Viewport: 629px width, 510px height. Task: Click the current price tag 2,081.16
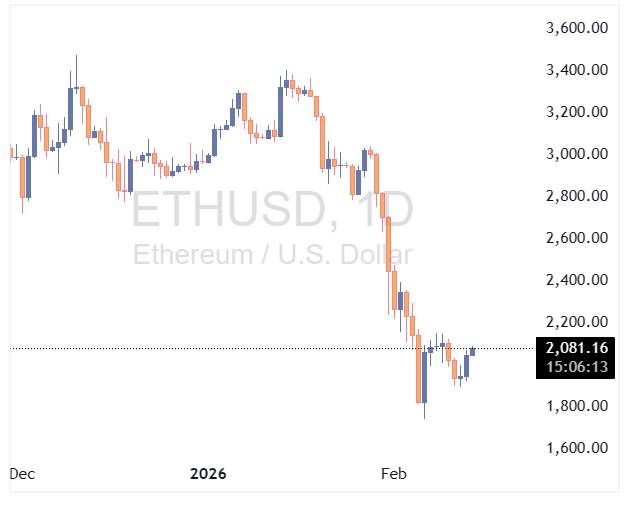coord(579,348)
